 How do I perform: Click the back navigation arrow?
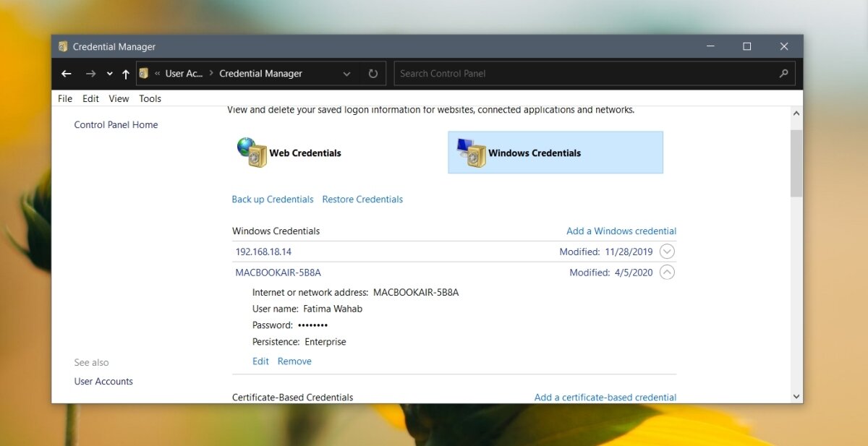click(66, 73)
